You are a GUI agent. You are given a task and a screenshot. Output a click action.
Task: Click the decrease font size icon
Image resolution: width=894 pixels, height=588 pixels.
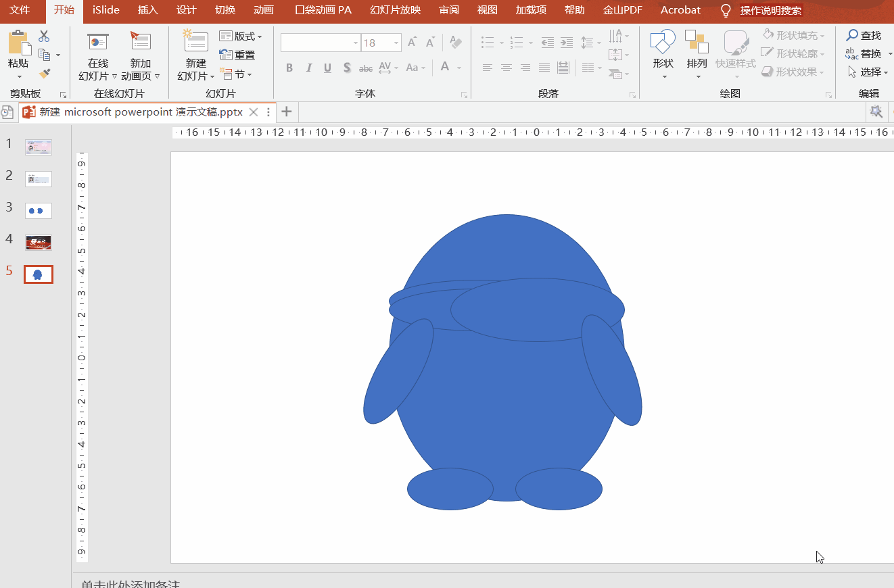tap(430, 43)
